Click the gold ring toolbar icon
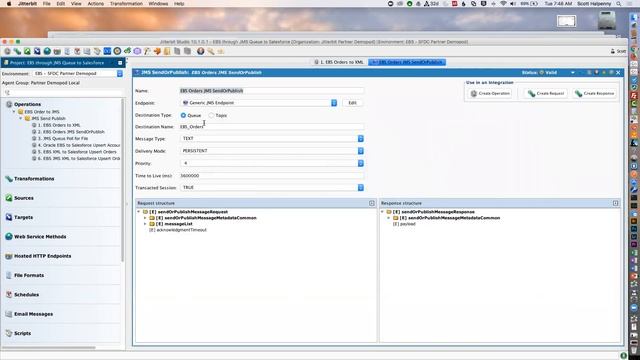Screen dimensions: 640x360 point(117,51)
